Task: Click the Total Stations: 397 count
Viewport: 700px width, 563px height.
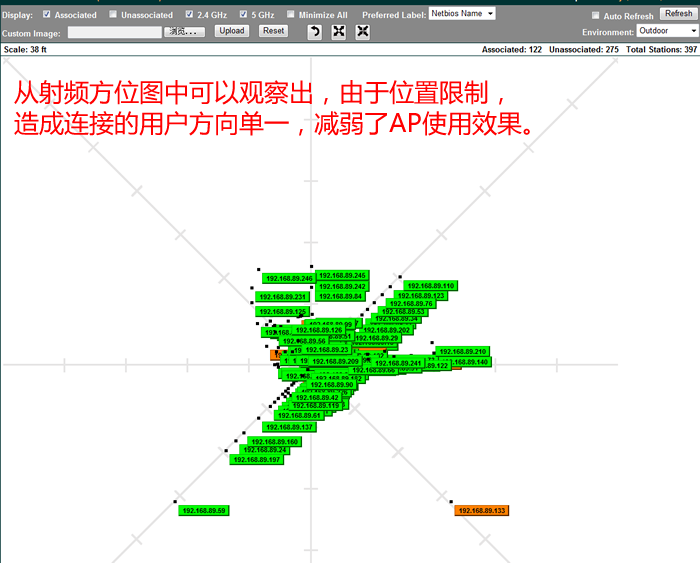Action: click(661, 50)
